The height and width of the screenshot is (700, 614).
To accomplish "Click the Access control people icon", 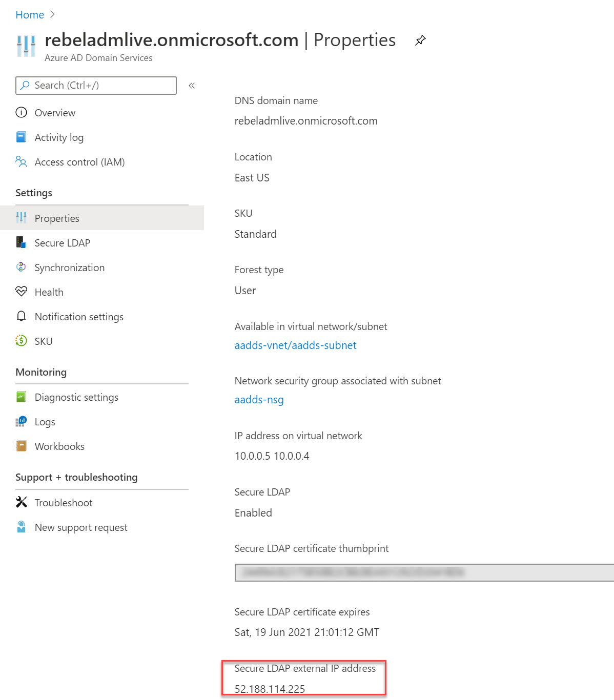I will pos(21,161).
